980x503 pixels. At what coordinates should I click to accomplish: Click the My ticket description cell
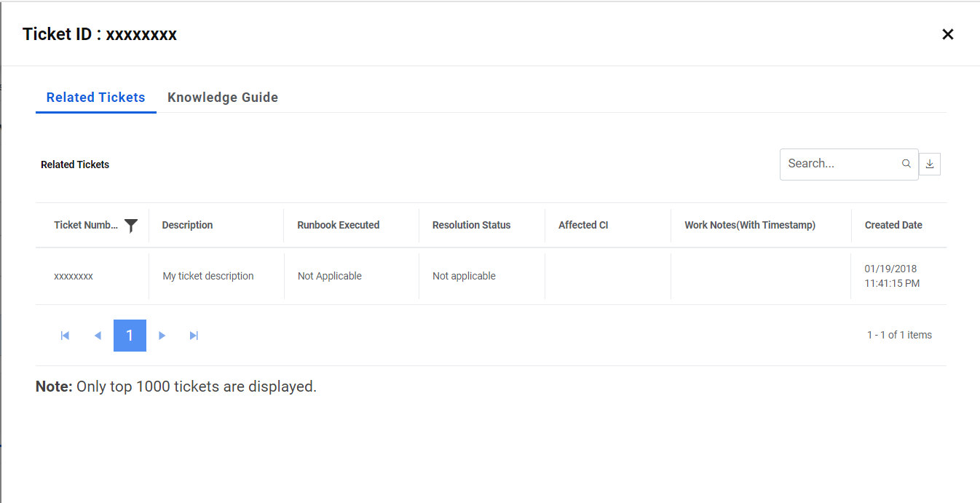click(208, 276)
